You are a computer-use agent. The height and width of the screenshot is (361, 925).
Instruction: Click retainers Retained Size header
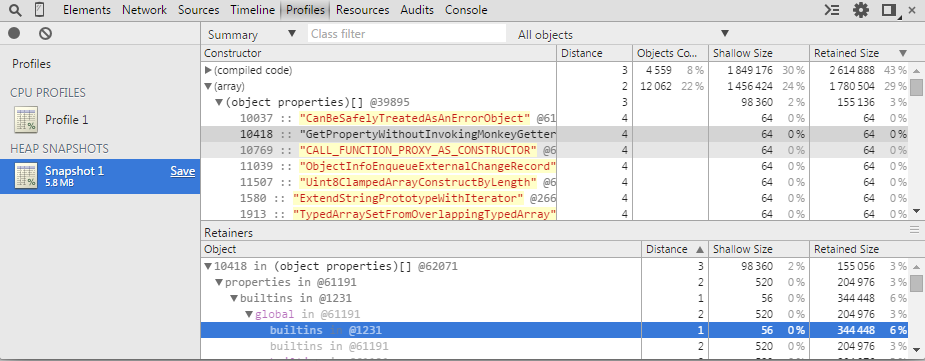pyautogui.click(x=860, y=249)
